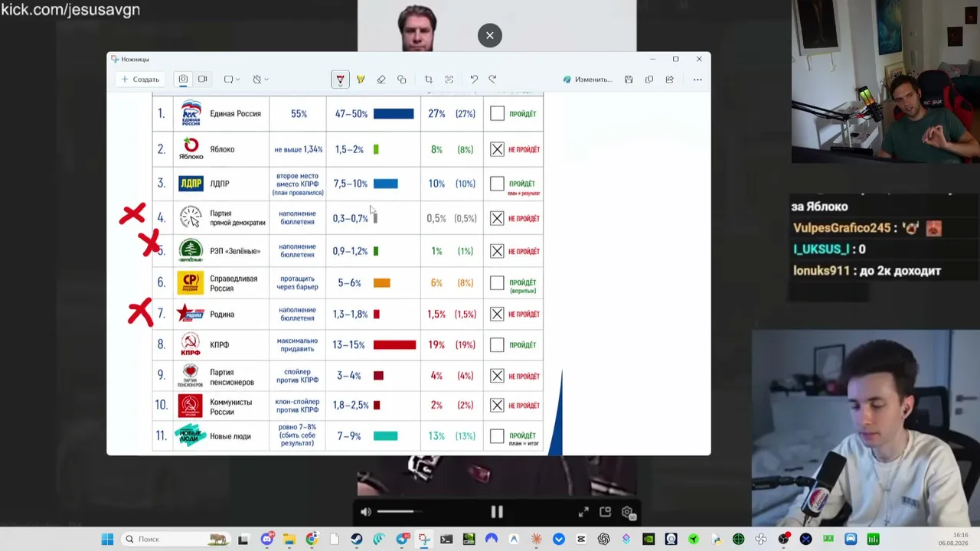Screen dimensions: 980x551
Task: Select the image crop tool
Action: point(429,80)
